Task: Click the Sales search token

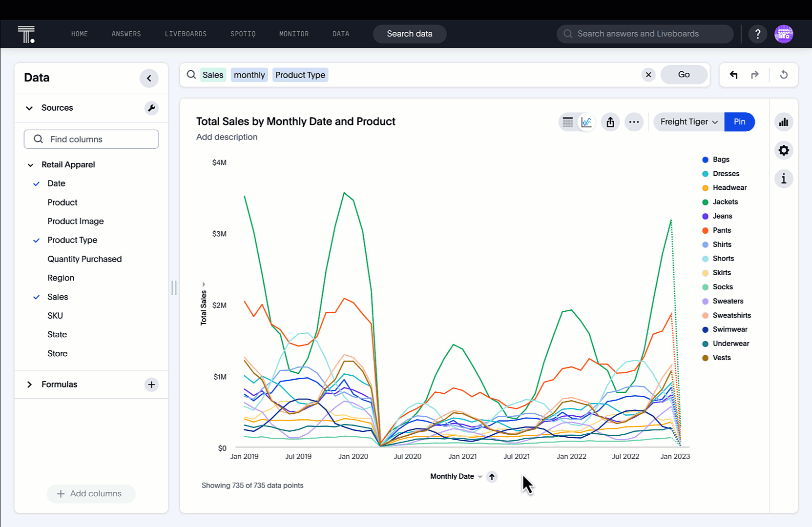Action: tap(213, 75)
